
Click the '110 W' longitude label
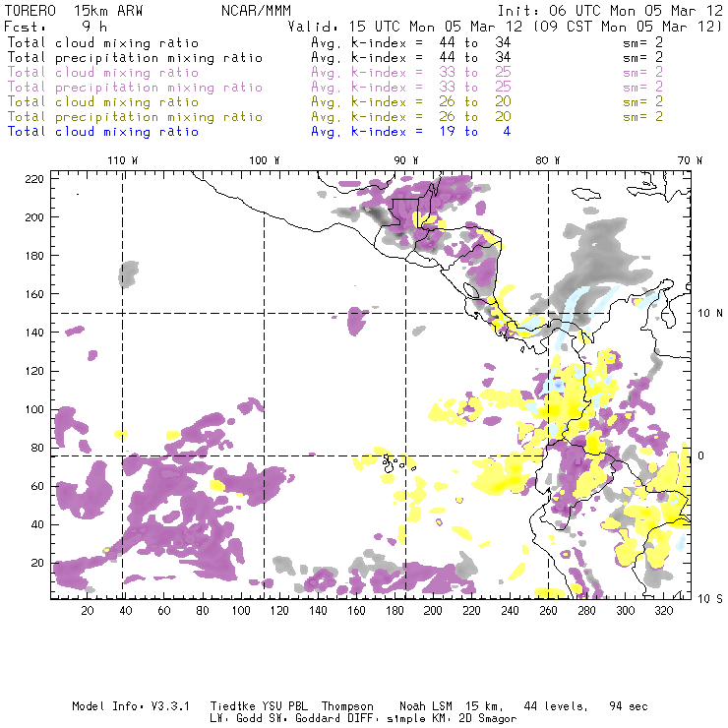123,160
